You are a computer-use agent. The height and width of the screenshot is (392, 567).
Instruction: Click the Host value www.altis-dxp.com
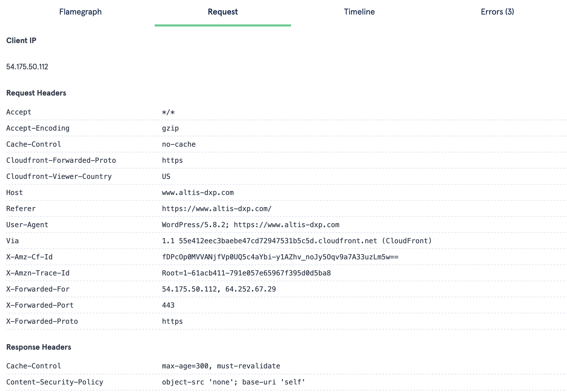[x=198, y=192]
